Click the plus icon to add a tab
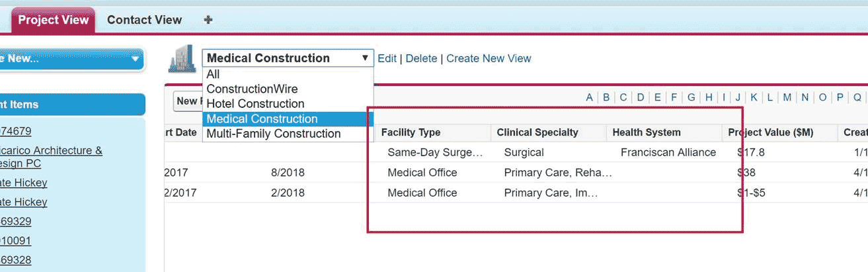 [208, 20]
